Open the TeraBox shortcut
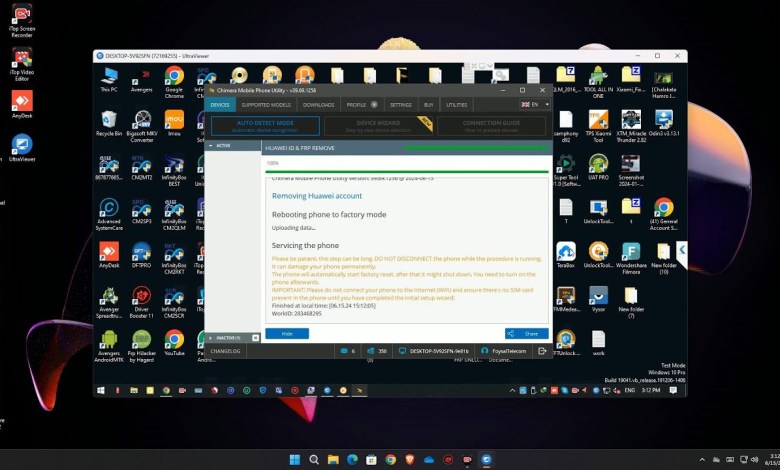This screenshot has width=780, height=470. 566,255
